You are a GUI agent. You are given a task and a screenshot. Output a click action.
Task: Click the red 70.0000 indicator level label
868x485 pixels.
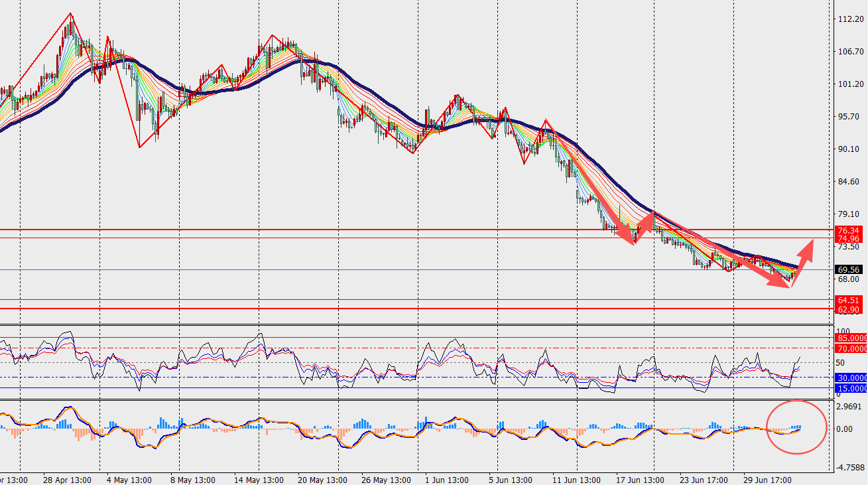pos(850,348)
